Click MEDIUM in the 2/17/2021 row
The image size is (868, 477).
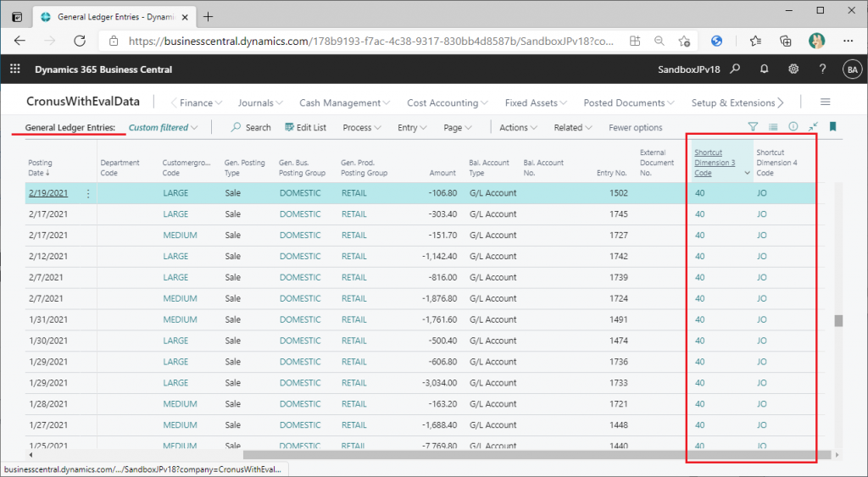(x=180, y=236)
